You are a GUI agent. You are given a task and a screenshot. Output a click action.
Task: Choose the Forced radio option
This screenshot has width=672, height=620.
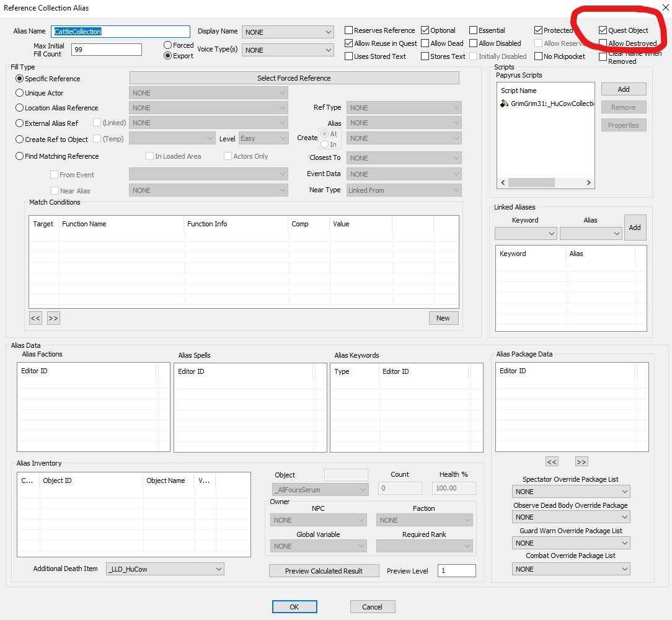click(167, 45)
